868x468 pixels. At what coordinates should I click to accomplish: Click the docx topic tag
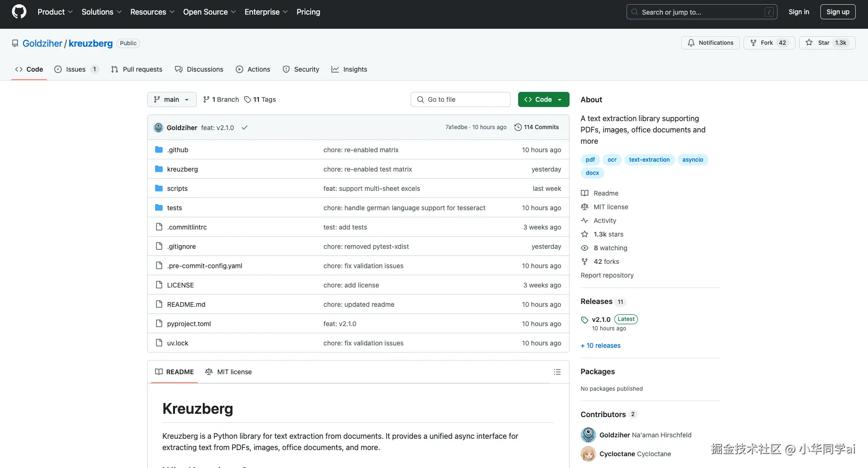(592, 173)
